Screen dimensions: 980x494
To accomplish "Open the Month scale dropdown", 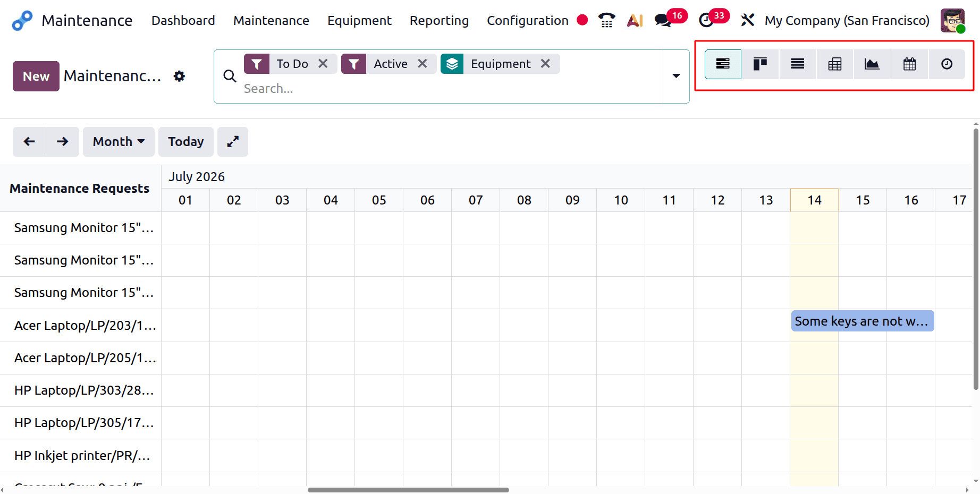I will coord(119,142).
